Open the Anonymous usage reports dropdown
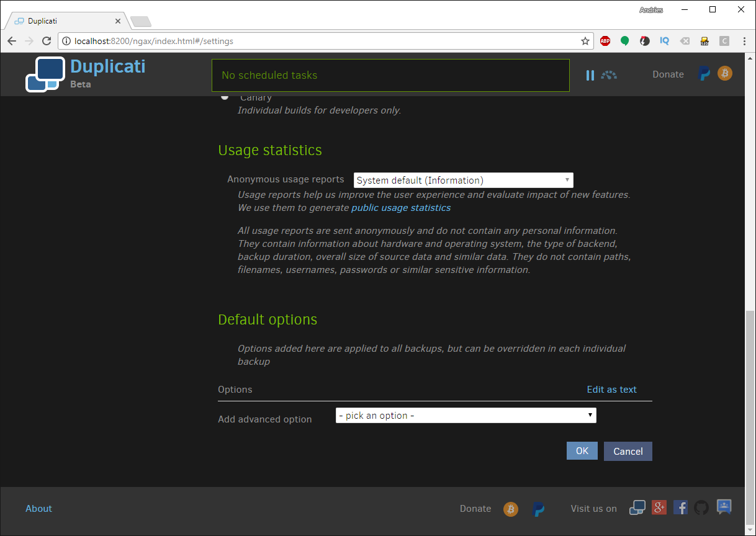756x536 pixels. [464, 181]
